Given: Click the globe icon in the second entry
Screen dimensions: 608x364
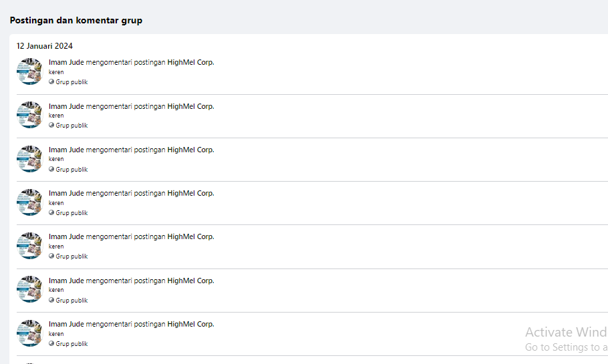Looking at the screenshot, I should click(51, 126).
